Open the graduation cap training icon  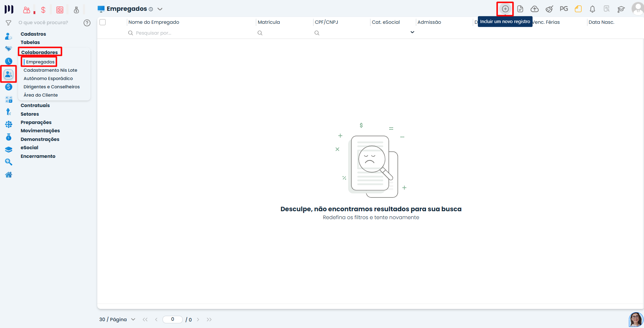tap(621, 9)
